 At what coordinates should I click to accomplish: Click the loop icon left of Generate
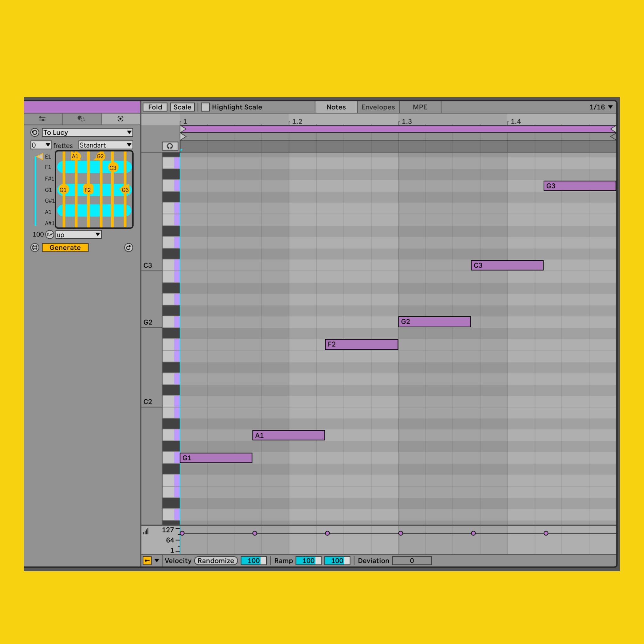35,247
